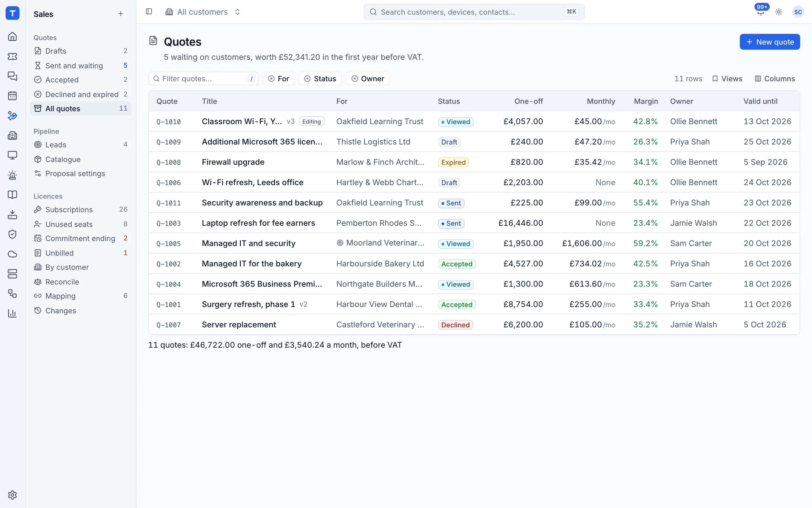This screenshot has width=812, height=508.
Task: Open the Alerts siren icon in the rail
Action: [x=12, y=175]
